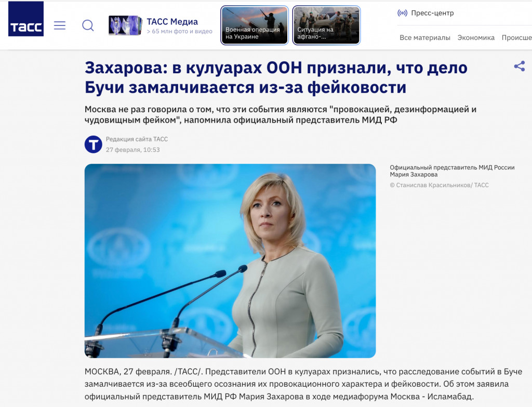This screenshot has height=407, width=532.
Task: Select 'Экономика' menu item
Action: (476, 37)
